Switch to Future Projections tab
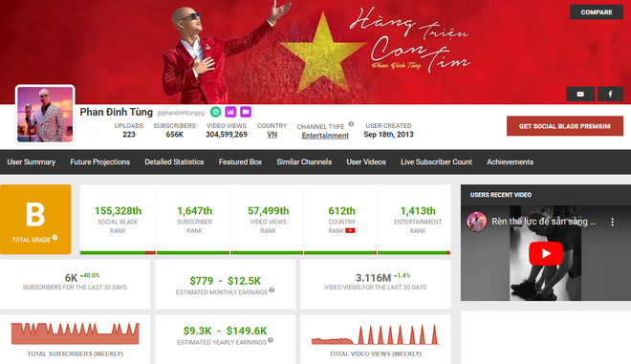 100,162
